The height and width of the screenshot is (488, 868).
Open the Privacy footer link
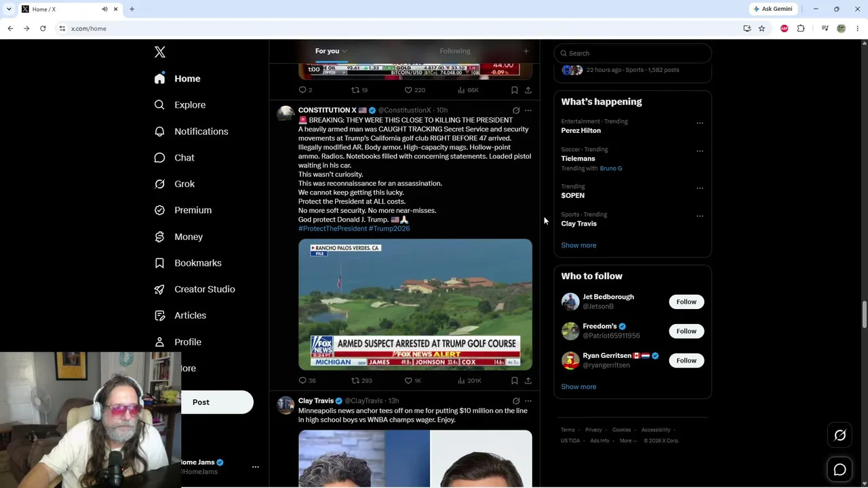point(593,430)
